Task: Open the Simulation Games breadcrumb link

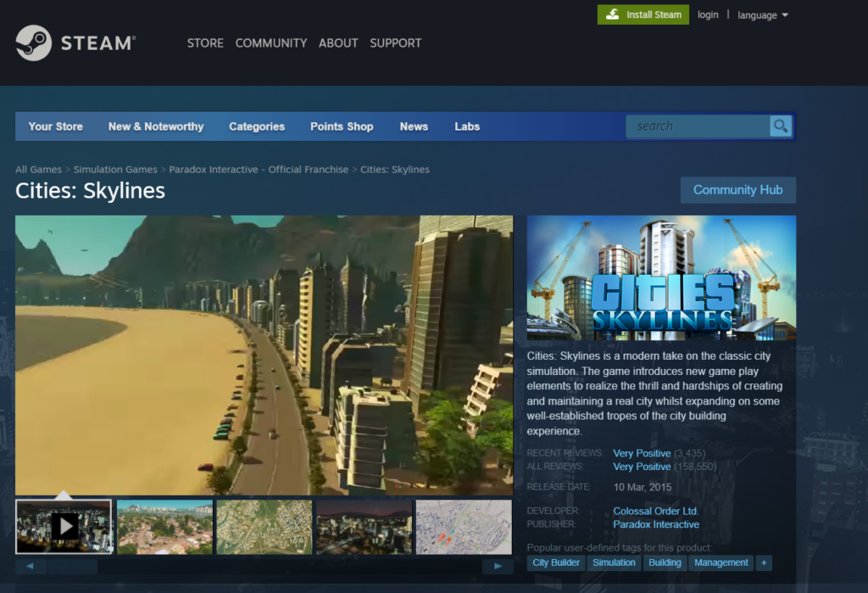Action: point(115,170)
